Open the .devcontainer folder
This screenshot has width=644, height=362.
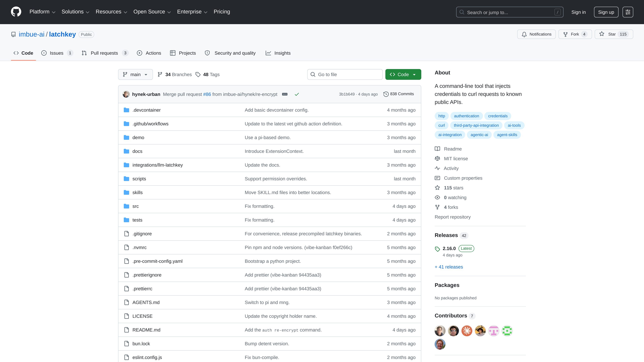pyautogui.click(x=146, y=110)
